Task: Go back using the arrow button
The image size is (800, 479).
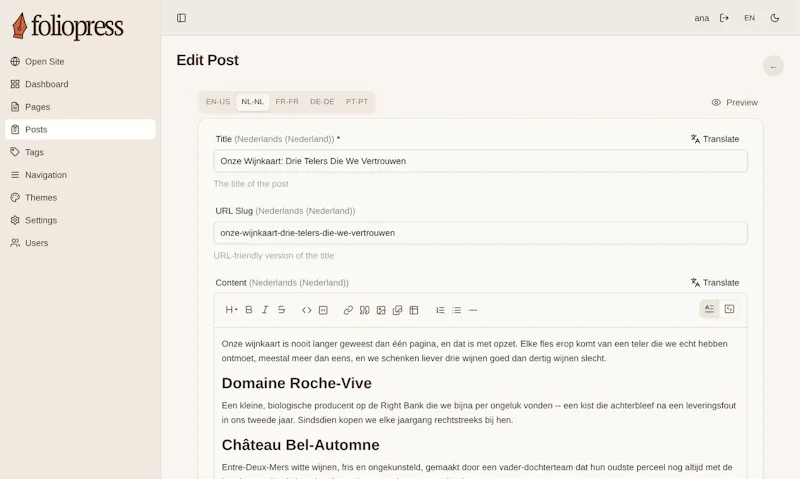Action: click(x=773, y=66)
